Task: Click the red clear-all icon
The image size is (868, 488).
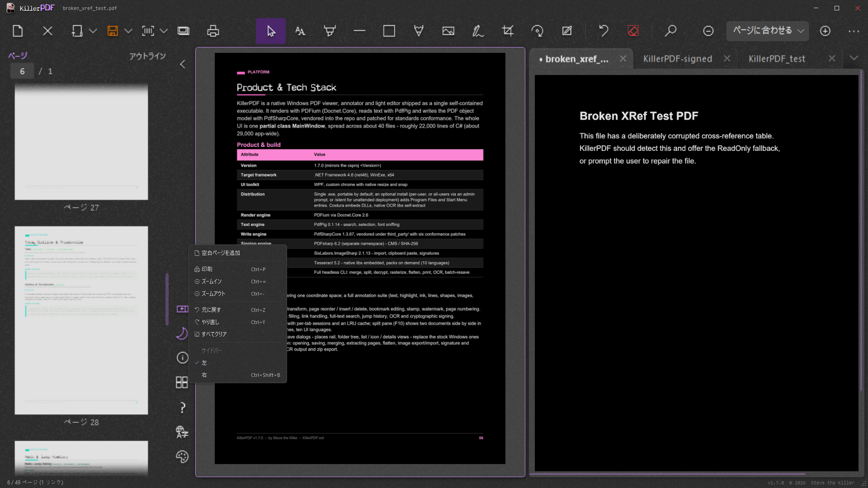Action: point(633,31)
